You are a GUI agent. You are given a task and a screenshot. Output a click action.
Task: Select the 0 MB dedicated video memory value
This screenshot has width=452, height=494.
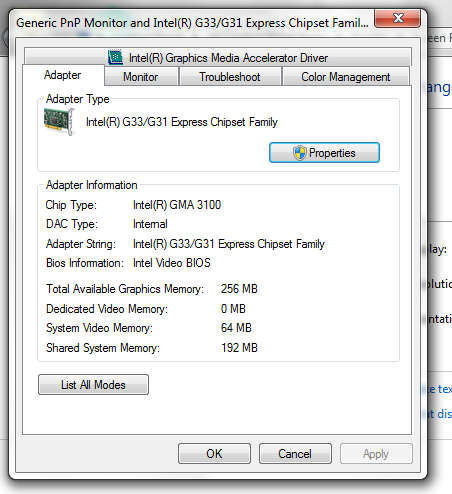pyautogui.click(x=233, y=309)
